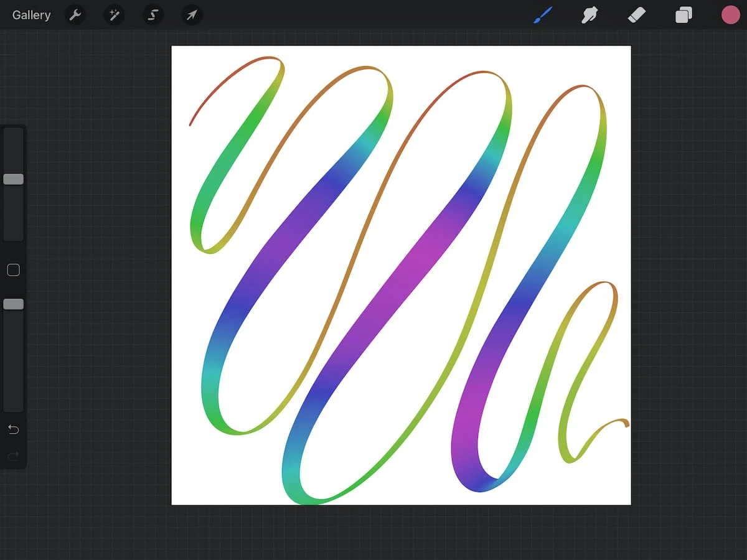
Task: Open the Actions wrench menu
Action: [x=75, y=15]
